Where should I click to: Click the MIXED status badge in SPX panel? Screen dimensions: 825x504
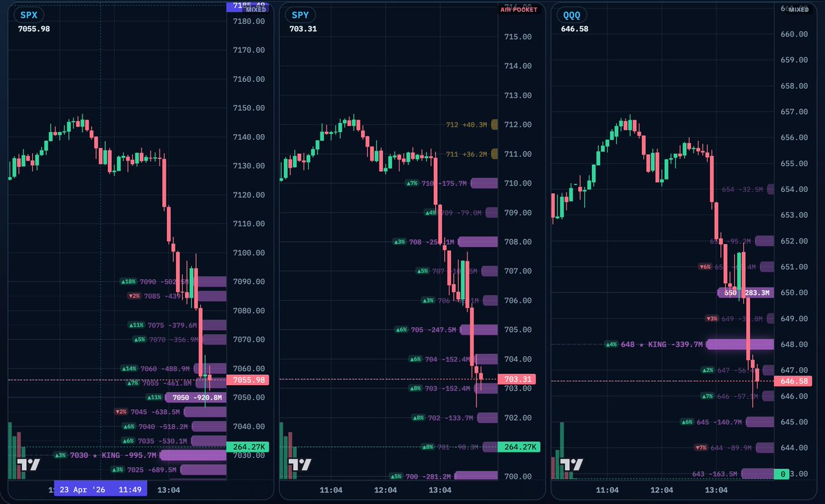tap(256, 10)
